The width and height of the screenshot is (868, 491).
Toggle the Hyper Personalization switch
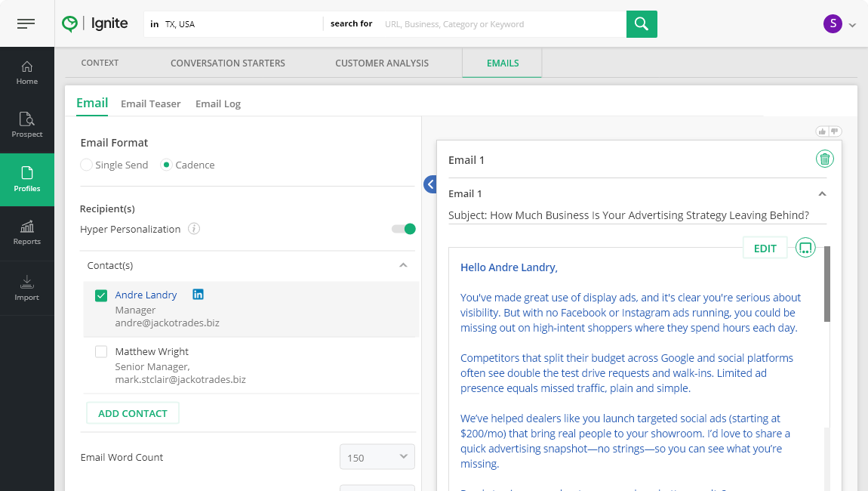click(404, 229)
